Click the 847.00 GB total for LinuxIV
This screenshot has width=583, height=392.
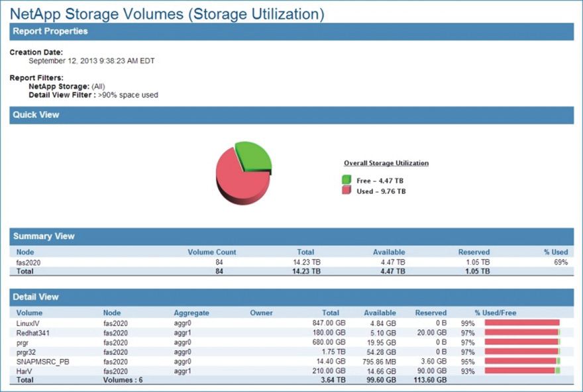click(x=329, y=323)
